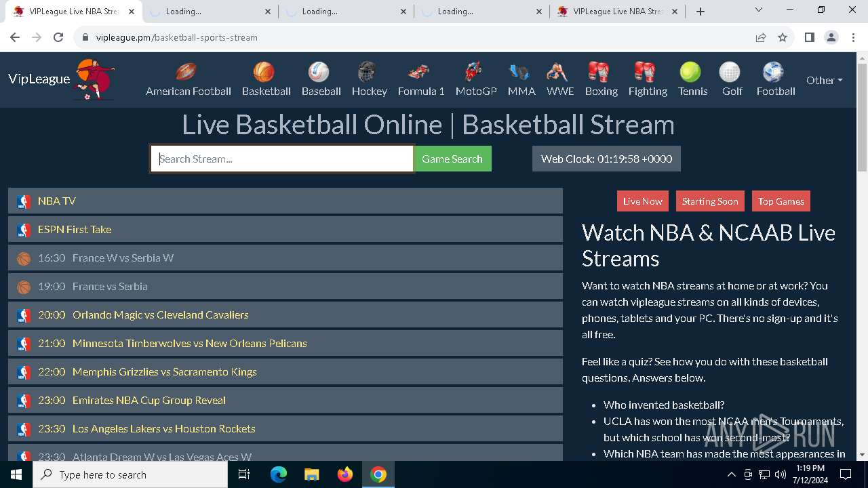This screenshot has height=488, width=868.
Task: Open the Fighting gloves icon
Action: pyautogui.click(x=644, y=71)
